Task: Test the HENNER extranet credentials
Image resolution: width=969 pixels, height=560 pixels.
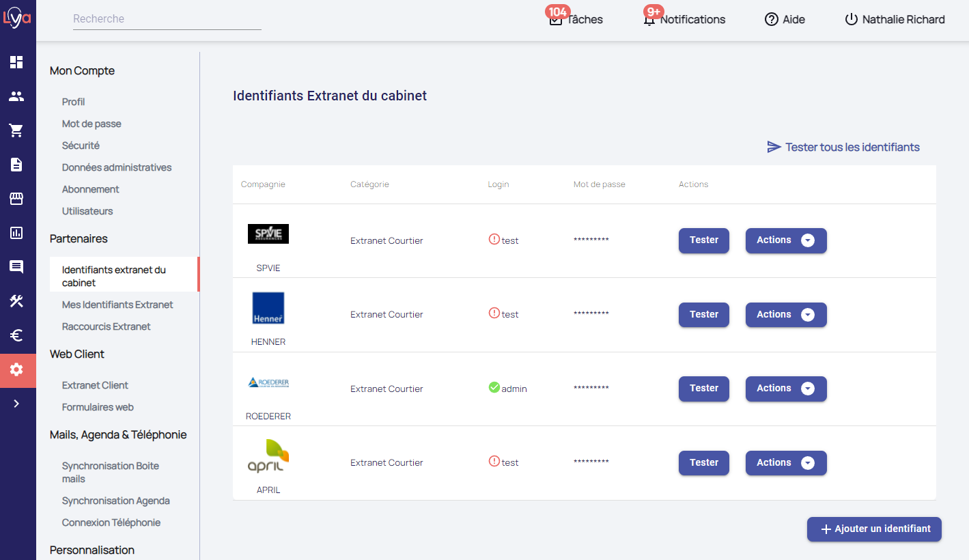Action: (703, 315)
